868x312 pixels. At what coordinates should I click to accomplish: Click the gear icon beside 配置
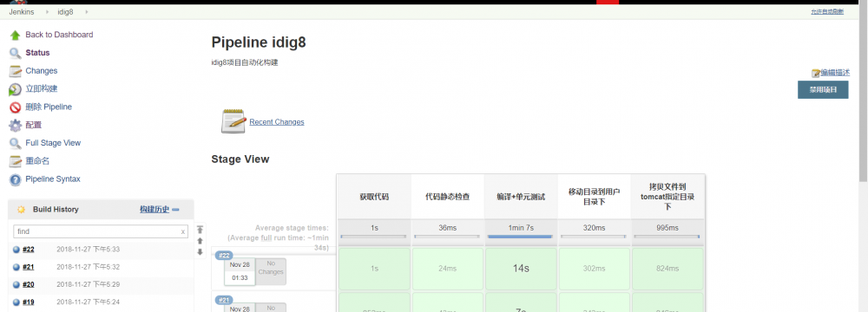click(x=15, y=126)
